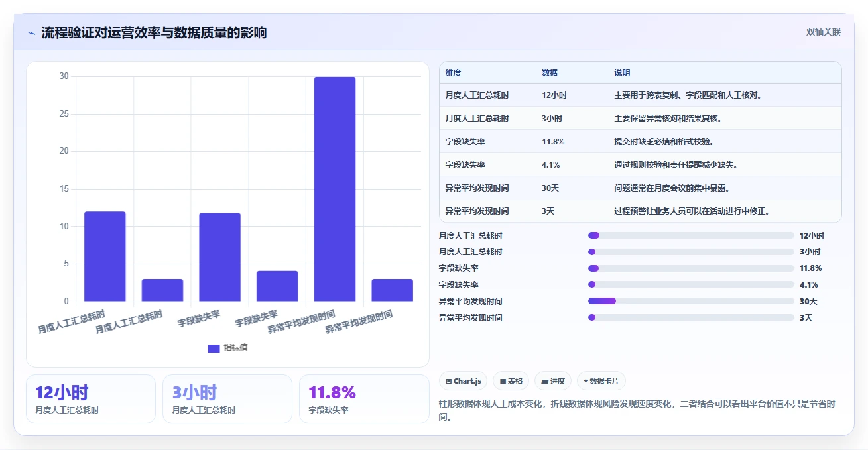Click the progress bar labeled 3小时

[x=691, y=252]
